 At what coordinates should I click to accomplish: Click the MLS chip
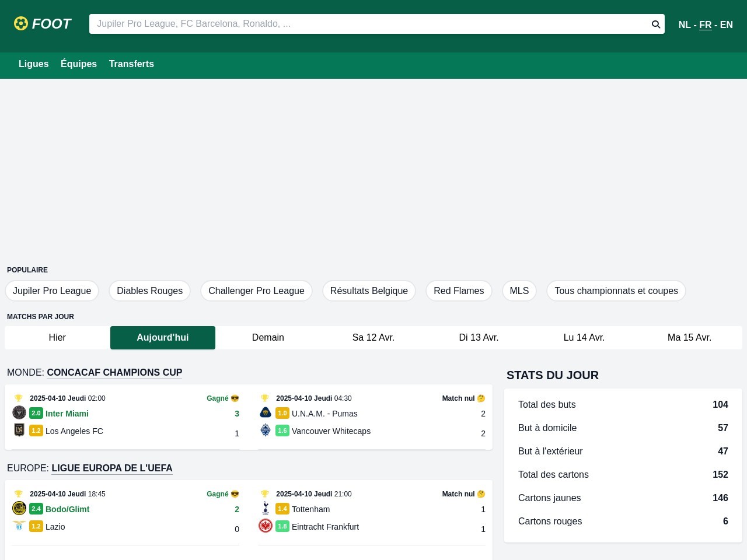tap(519, 290)
